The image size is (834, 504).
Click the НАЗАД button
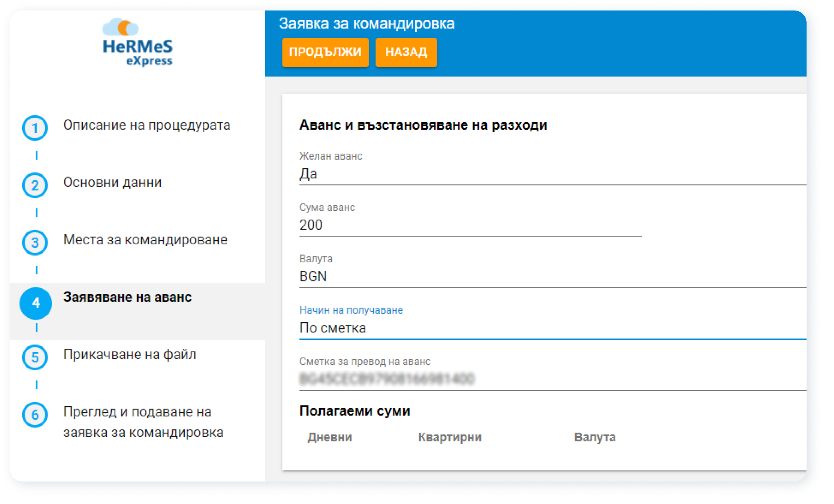[x=406, y=52]
